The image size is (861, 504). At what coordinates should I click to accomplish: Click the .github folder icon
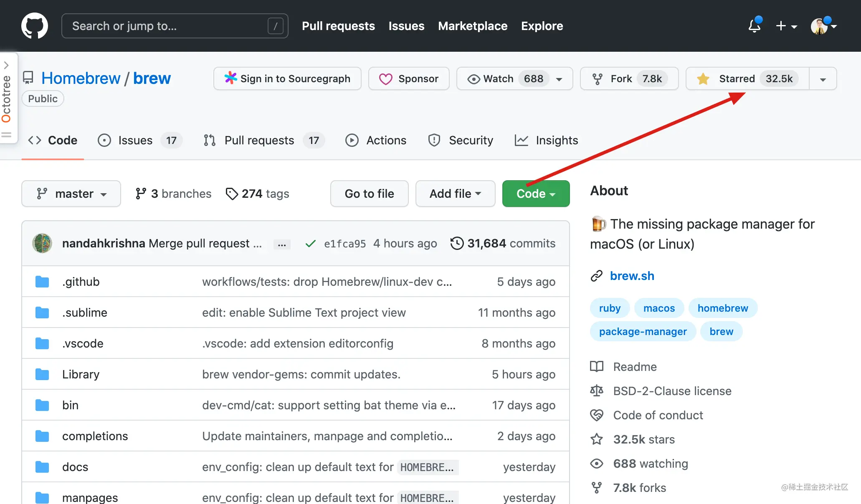coord(42,282)
